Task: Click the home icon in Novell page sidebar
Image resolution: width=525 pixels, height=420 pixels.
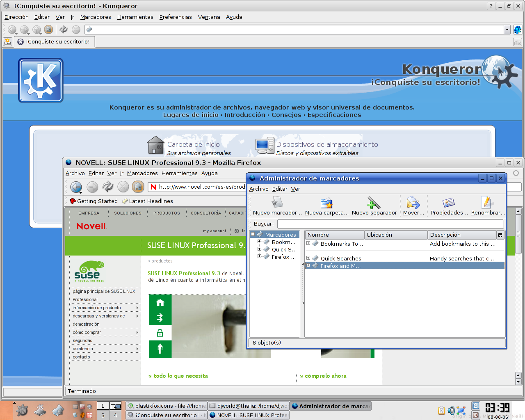Action: (160, 303)
